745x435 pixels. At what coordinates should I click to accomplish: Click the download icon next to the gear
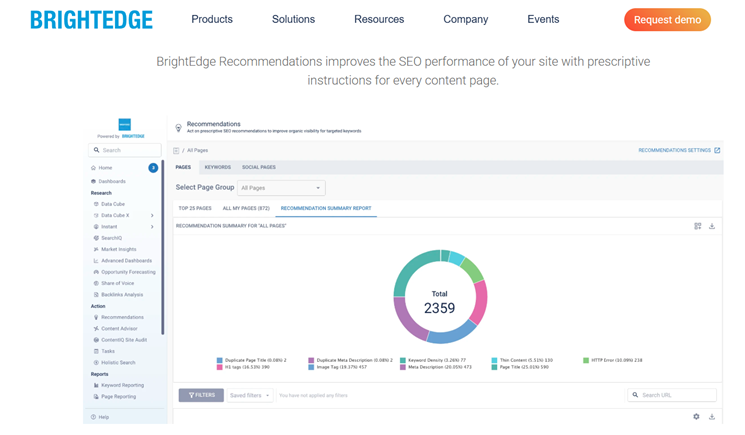[x=712, y=416]
